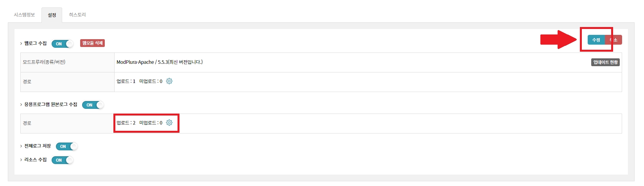Image resolution: width=644 pixels, height=186 pixels.
Task: Click the 수정 button
Action: click(x=596, y=40)
